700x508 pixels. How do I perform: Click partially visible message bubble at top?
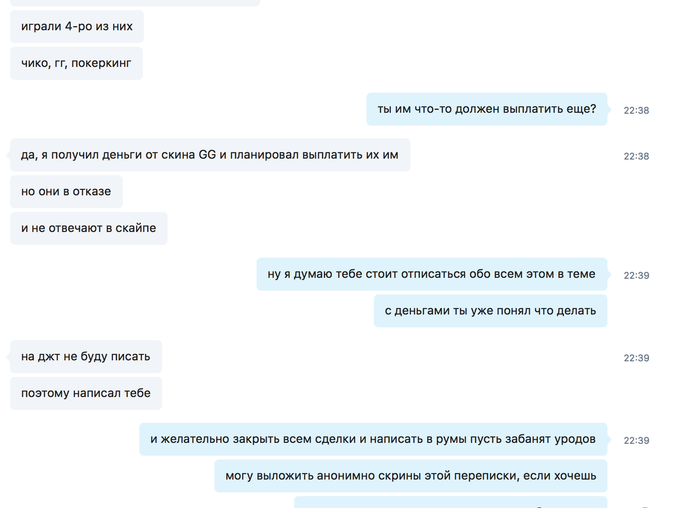[x=135, y=3]
